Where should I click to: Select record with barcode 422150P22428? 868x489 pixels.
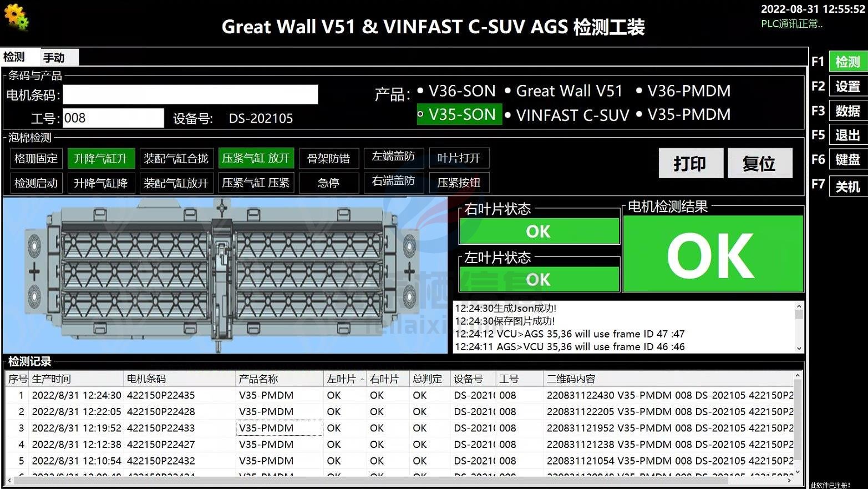pos(399,411)
